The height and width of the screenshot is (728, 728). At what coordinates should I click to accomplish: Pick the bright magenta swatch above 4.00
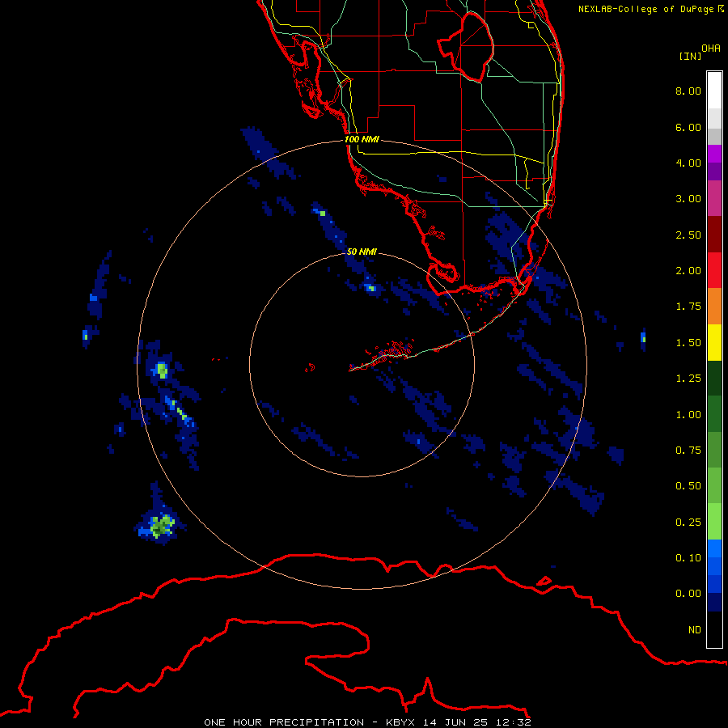[x=714, y=154]
